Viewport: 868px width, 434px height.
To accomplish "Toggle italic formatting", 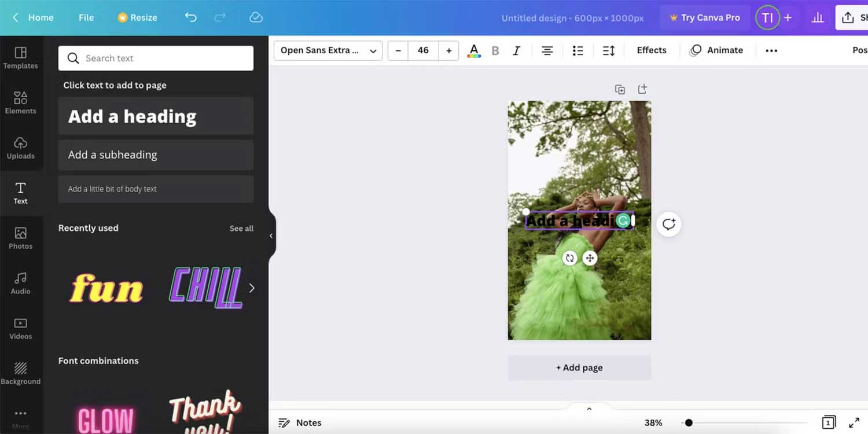I will pos(516,50).
